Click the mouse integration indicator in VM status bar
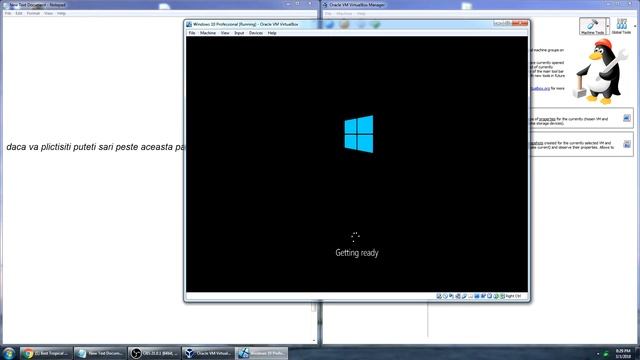This screenshot has height=360, width=640. pos(496,296)
